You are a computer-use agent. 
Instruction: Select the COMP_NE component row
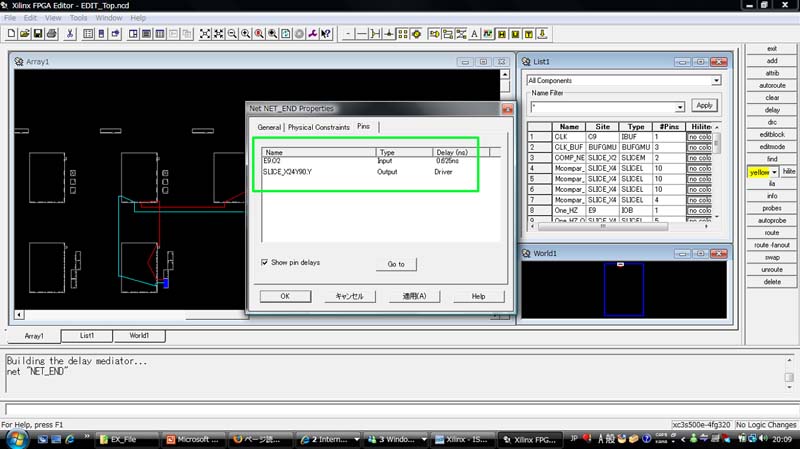[619, 158]
